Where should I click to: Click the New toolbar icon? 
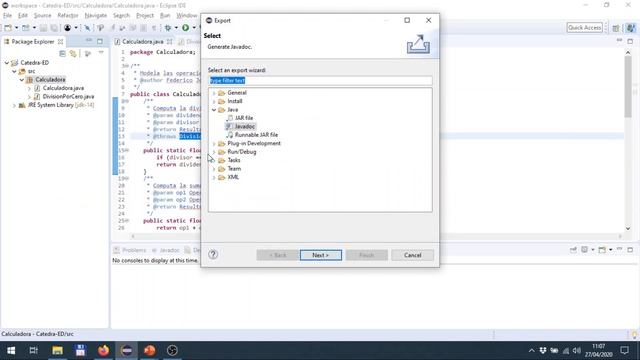tap(8, 28)
